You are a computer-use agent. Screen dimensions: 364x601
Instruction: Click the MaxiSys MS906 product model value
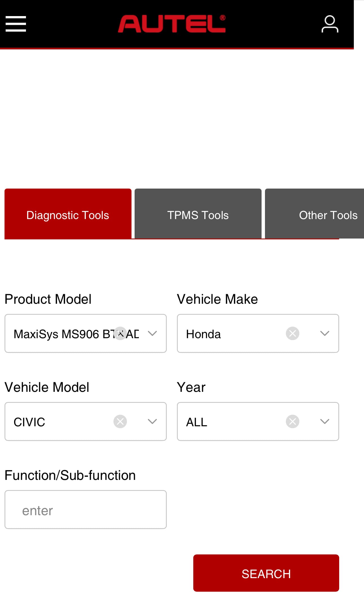click(76, 334)
